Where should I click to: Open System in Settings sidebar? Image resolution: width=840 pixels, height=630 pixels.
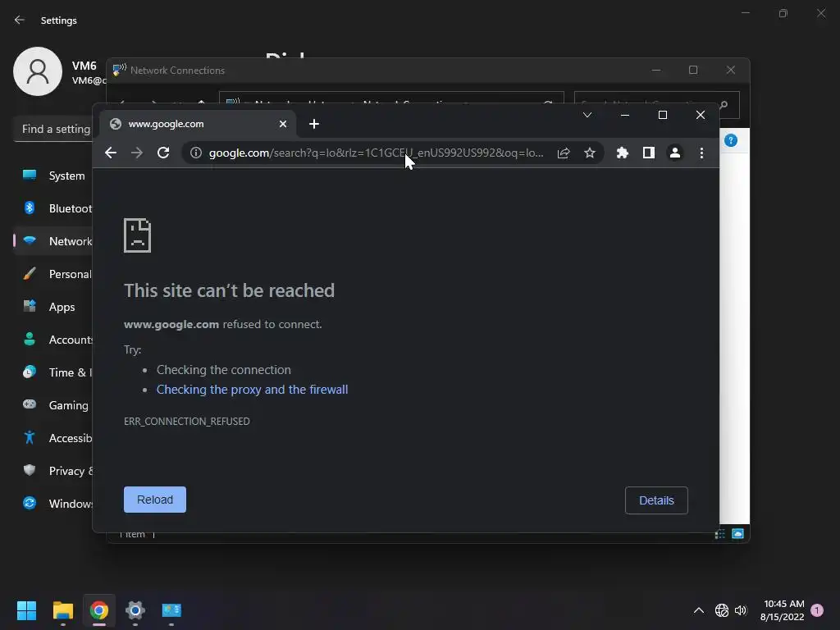53,176
